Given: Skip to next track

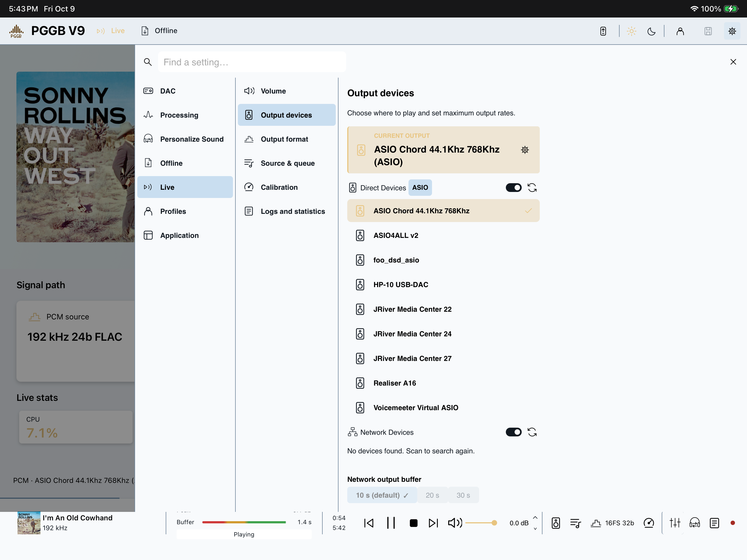Looking at the screenshot, I should (x=433, y=523).
